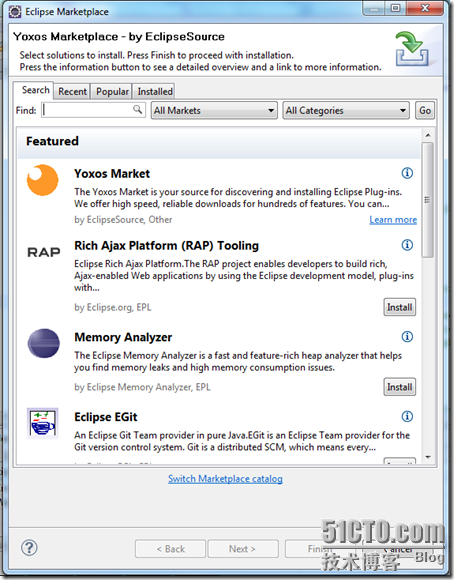Click the Eclipse EGit icon
Image resolution: width=454 pixels, height=580 pixels.
pyautogui.click(x=43, y=423)
